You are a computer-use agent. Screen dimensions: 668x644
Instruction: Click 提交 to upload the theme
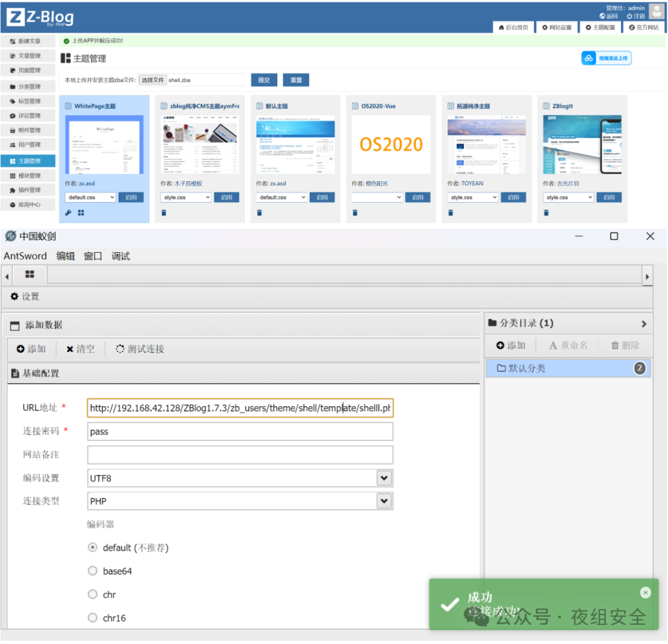[x=264, y=80]
